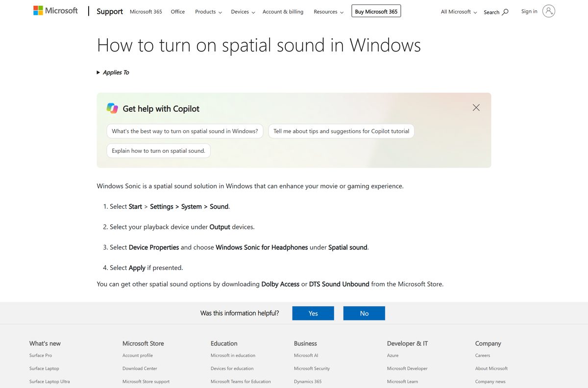Select the Copilot tutorial tips suggestion

(341, 131)
